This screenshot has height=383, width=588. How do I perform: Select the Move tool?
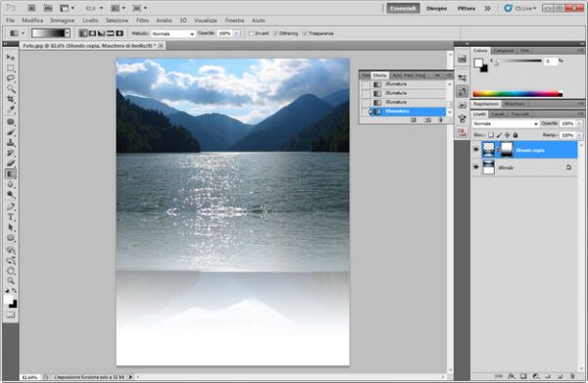[x=11, y=58]
